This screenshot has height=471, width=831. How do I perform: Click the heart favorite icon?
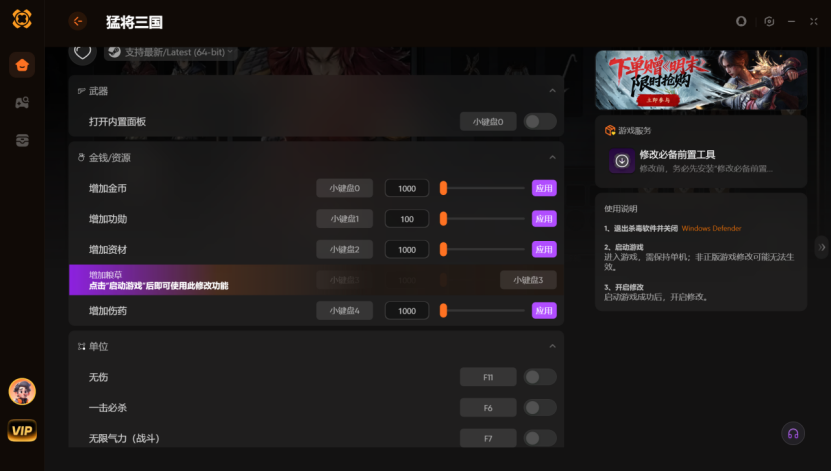pos(83,52)
